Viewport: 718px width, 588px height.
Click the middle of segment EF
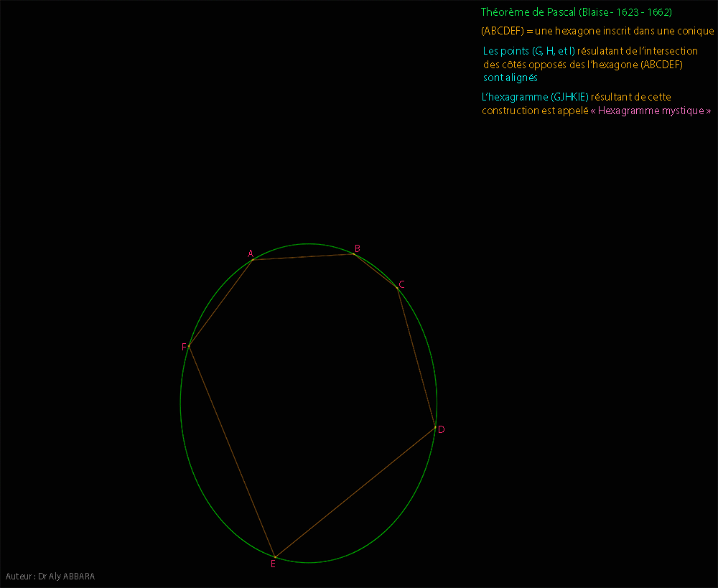232,452
